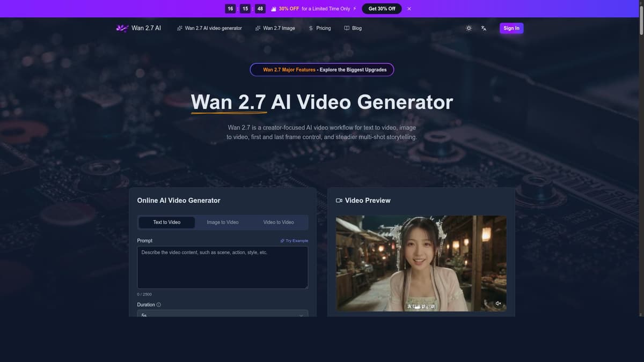
Task: Select the Video to Video tab
Action: click(278, 221)
